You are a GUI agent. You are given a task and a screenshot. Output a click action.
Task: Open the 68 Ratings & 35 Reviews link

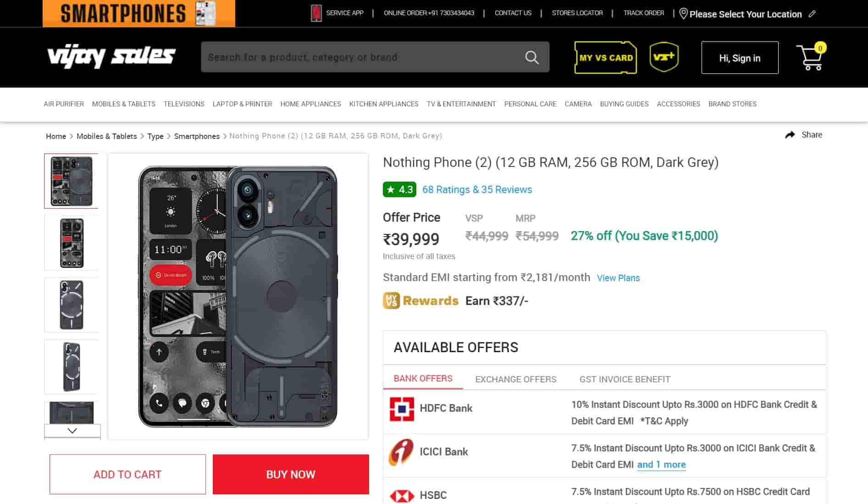[x=477, y=190]
